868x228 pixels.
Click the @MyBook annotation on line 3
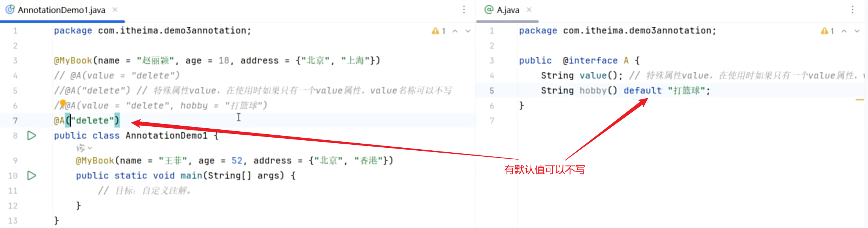pyautogui.click(x=73, y=60)
